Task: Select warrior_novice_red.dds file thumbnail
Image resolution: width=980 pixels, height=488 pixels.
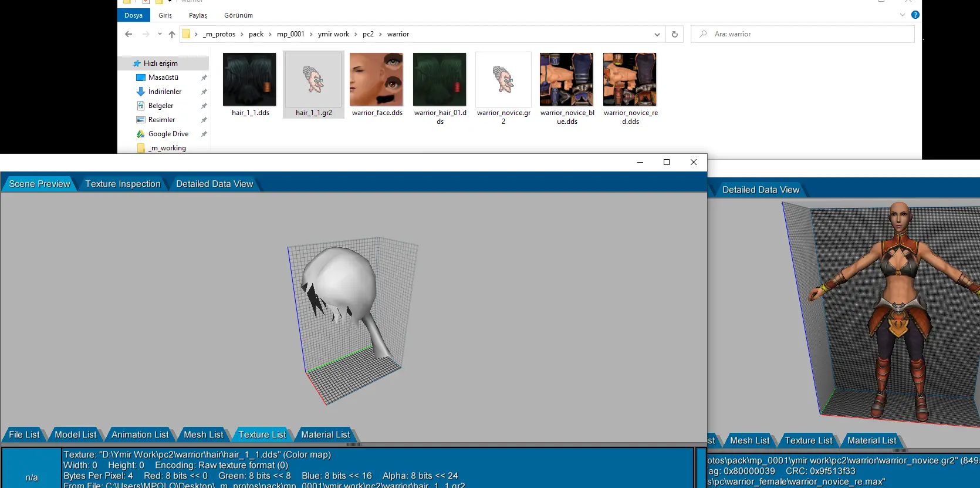Action: pos(630,79)
